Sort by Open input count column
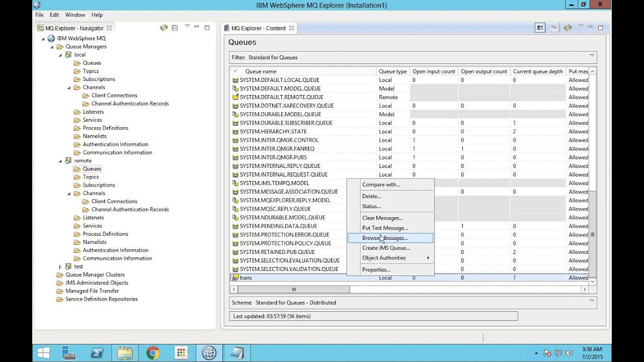 point(434,71)
